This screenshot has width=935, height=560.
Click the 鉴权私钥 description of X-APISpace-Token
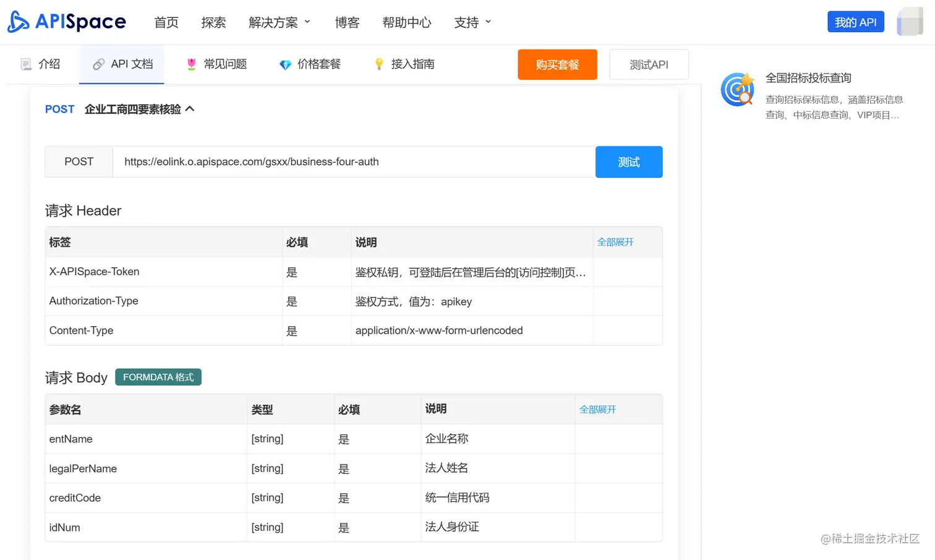pos(471,272)
